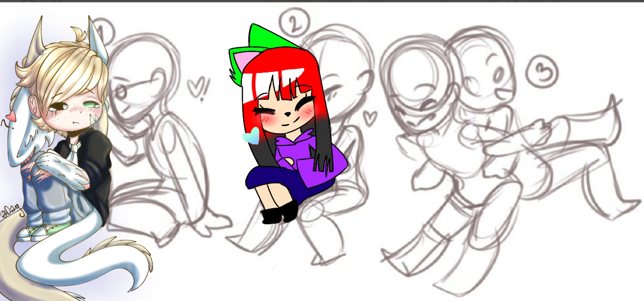
Task: Click the black boots of the red-haired girl
Action: tap(280, 211)
